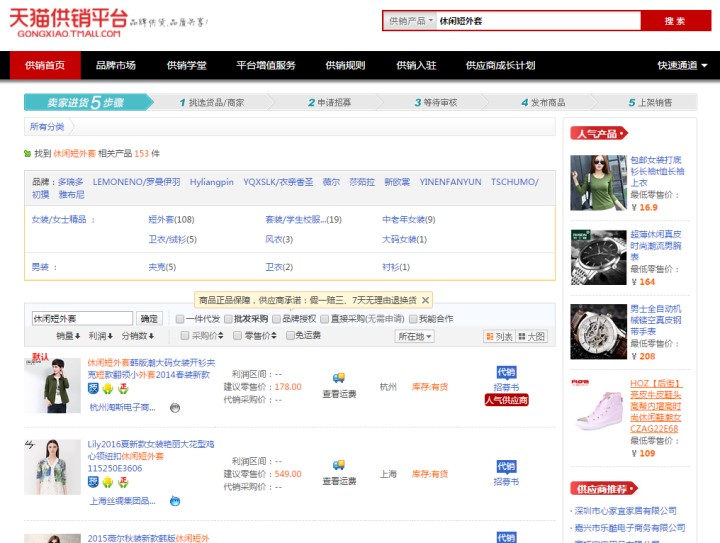Click the 短外套(108) category link

[x=171, y=219]
